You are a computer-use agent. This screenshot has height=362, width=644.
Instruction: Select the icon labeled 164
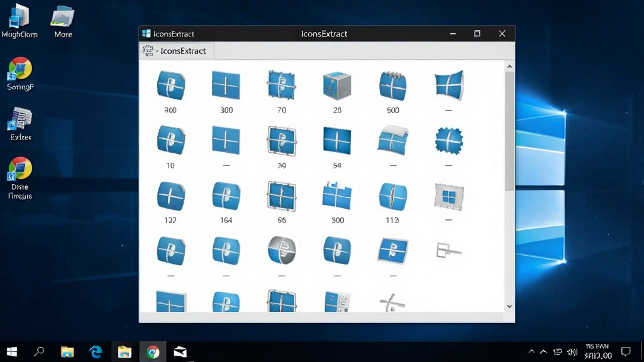(226, 196)
